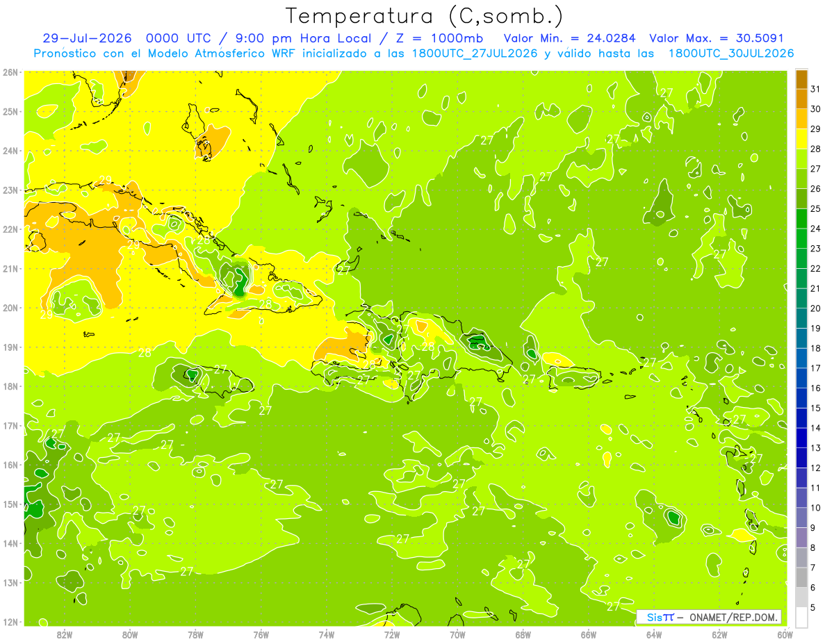Click the "13N" latitude axis label
This screenshot has width=834, height=644.
click(x=10, y=582)
